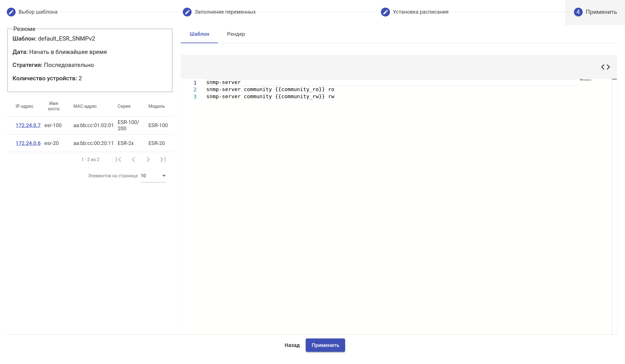625x364 pixels.
Task: Open the items per page dropdown
Action: [x=153, y=176]
